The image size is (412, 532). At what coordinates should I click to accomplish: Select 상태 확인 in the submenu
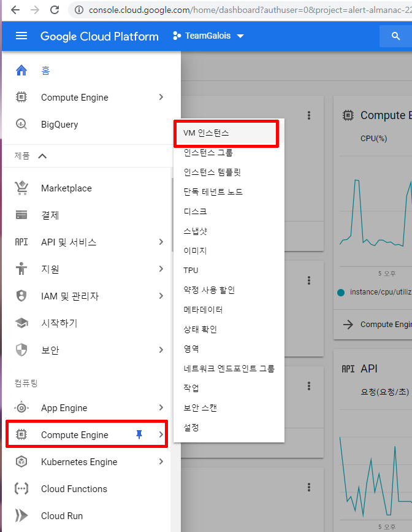coord(229,329)
